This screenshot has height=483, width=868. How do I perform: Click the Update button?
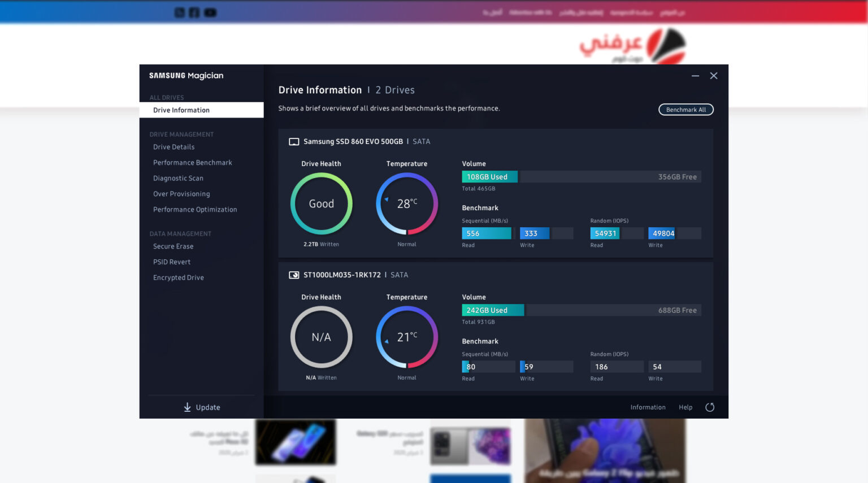[x=202, y=407]
